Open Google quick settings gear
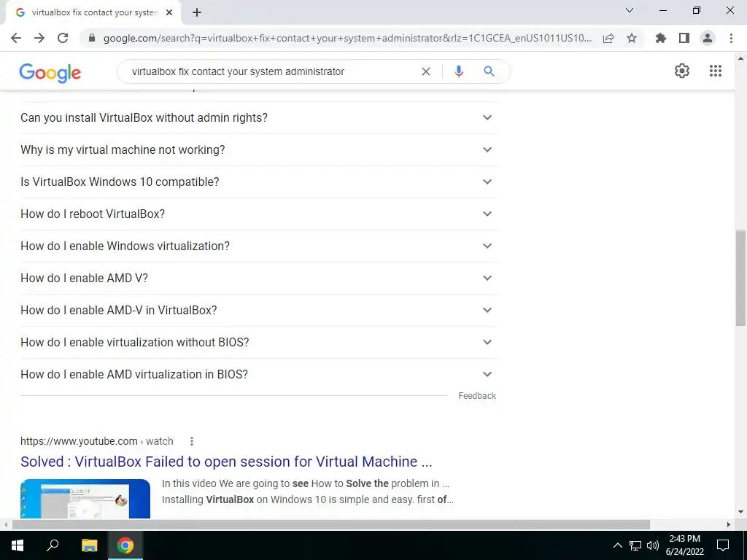747x560 pixels. (682, 71)
